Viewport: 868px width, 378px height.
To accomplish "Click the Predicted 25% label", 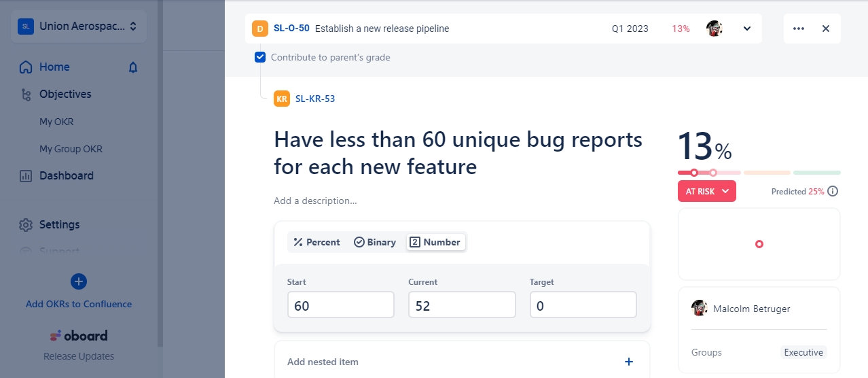I will 797,192.
